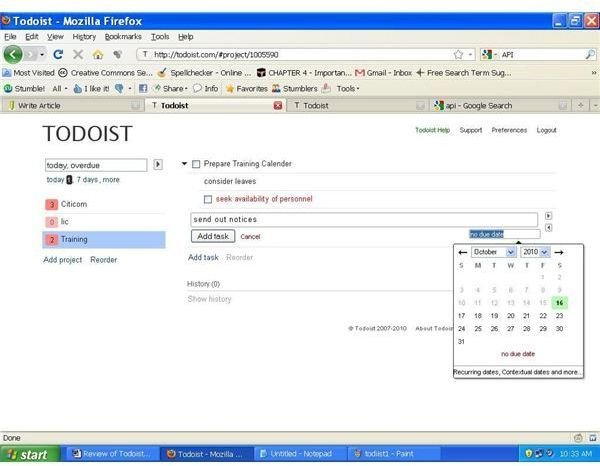Open the View menu
Image resolution: width=600 pixels, height=466 pixels.
[x=55, y=37]
